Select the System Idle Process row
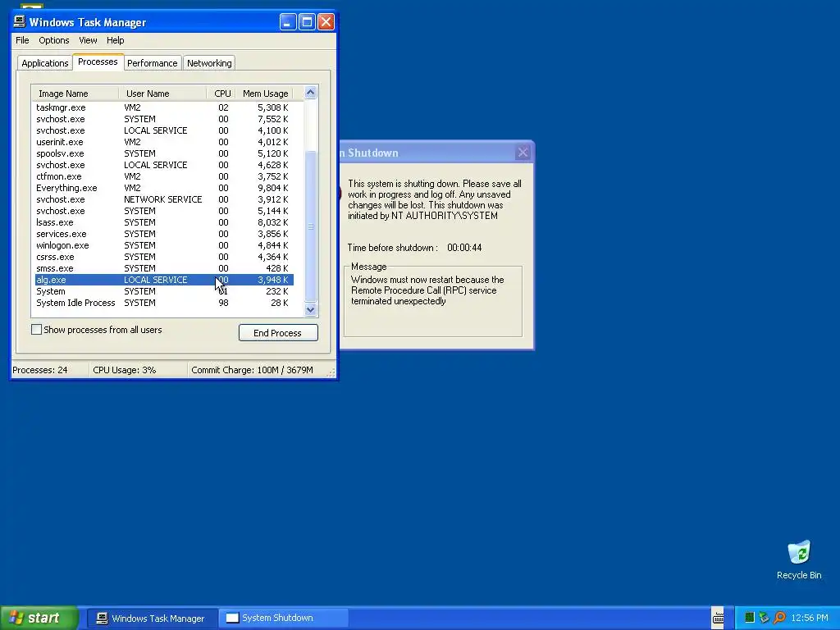Viewport: 840px width, 630px height. 164,304
